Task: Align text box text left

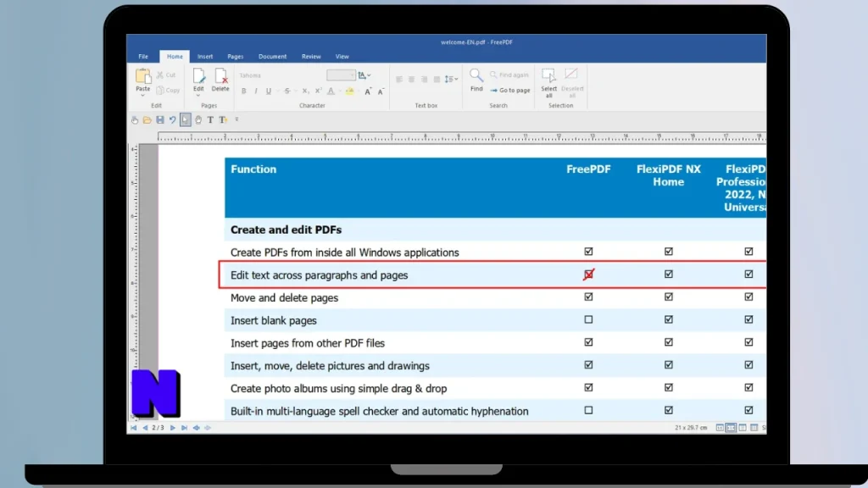Action: point(399,80)
